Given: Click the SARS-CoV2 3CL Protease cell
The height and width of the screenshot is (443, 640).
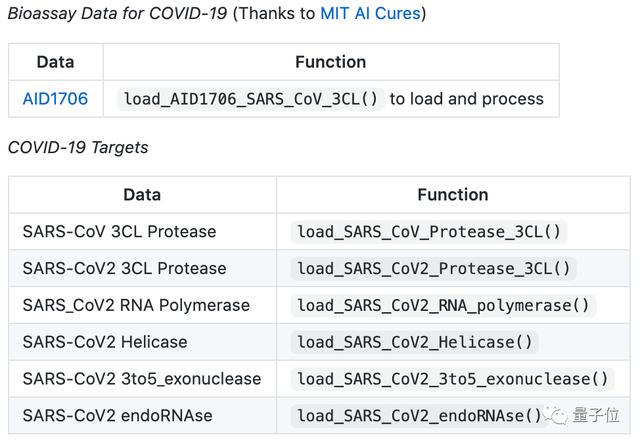Looking at the screenshot, I should point(142,268).
